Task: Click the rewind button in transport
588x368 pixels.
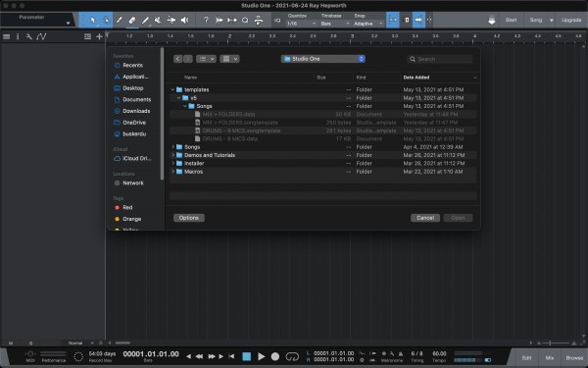Action: (x=200, y=356)
